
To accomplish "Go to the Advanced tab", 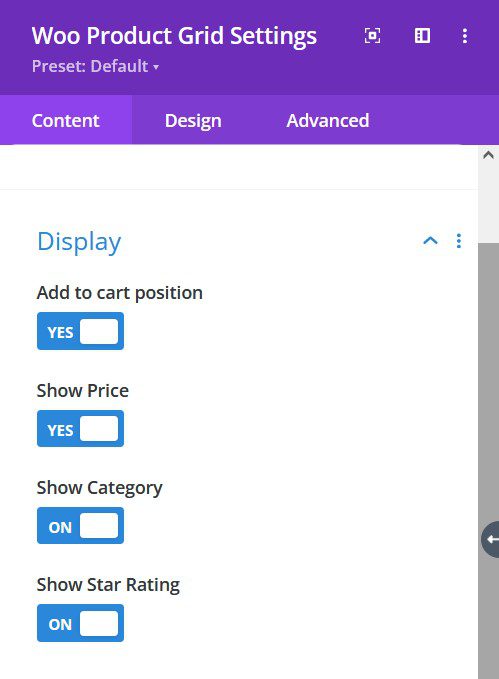I will tap(328, 120).
